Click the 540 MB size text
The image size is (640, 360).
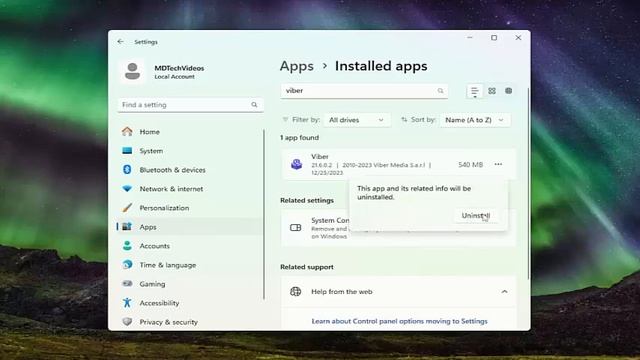tap(470, 164)
